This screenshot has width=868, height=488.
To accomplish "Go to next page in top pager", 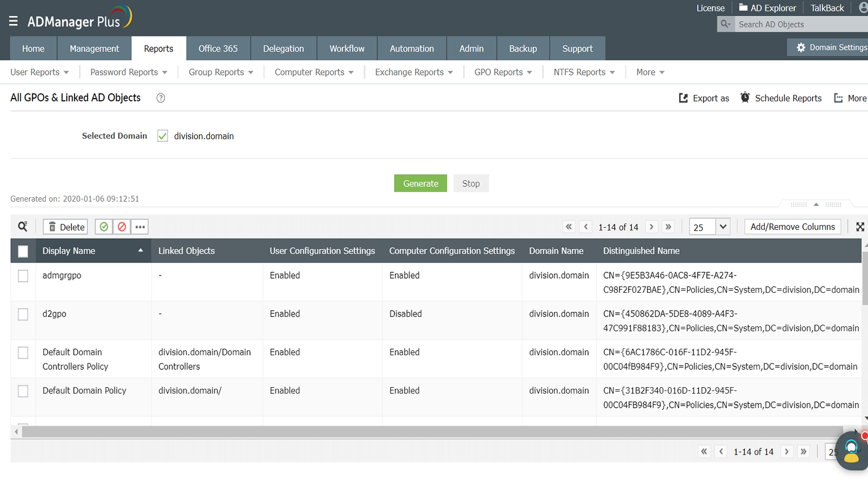I will [x=652, y=227].
